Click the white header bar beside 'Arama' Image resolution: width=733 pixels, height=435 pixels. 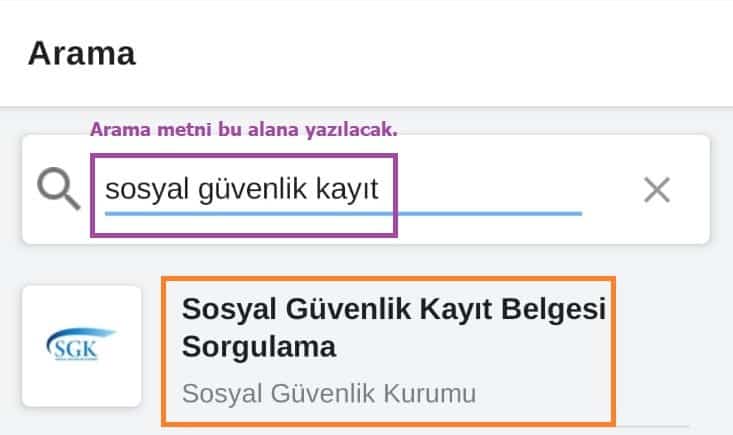point(450,54)
